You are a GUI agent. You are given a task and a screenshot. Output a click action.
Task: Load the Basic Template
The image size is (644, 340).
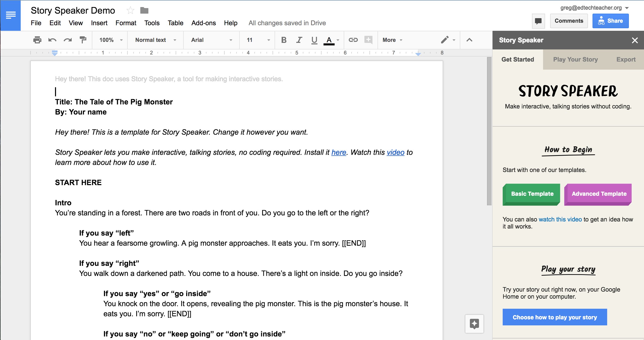[531, 194]
